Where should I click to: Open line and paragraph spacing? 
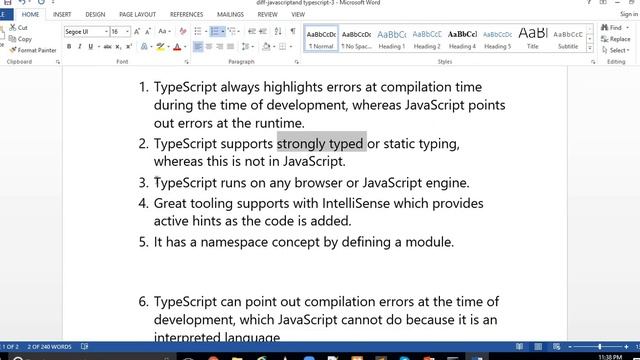[x=245, y=47]
